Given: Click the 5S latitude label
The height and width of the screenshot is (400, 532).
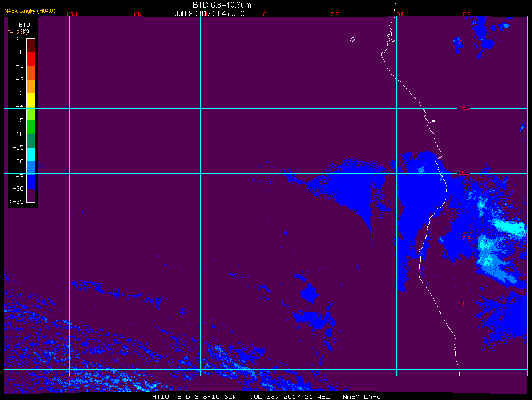Looking at the screenshot, I should [466, 108].
